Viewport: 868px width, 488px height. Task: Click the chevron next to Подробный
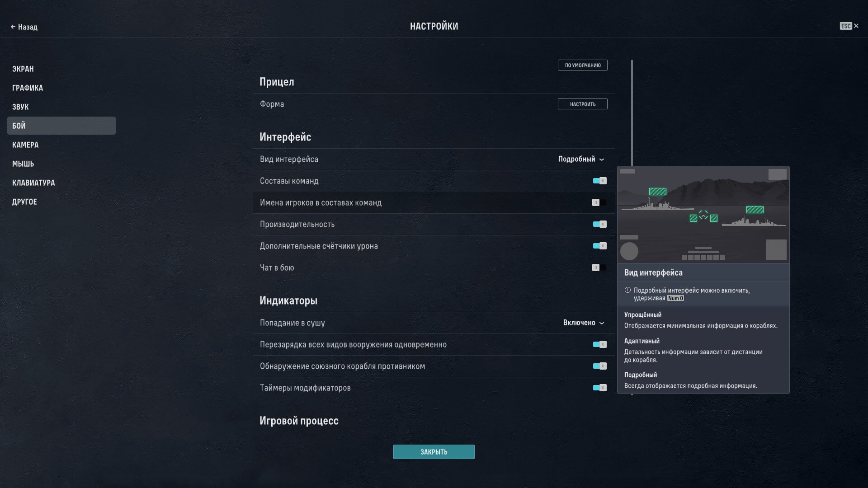click(x=602, y=160)
